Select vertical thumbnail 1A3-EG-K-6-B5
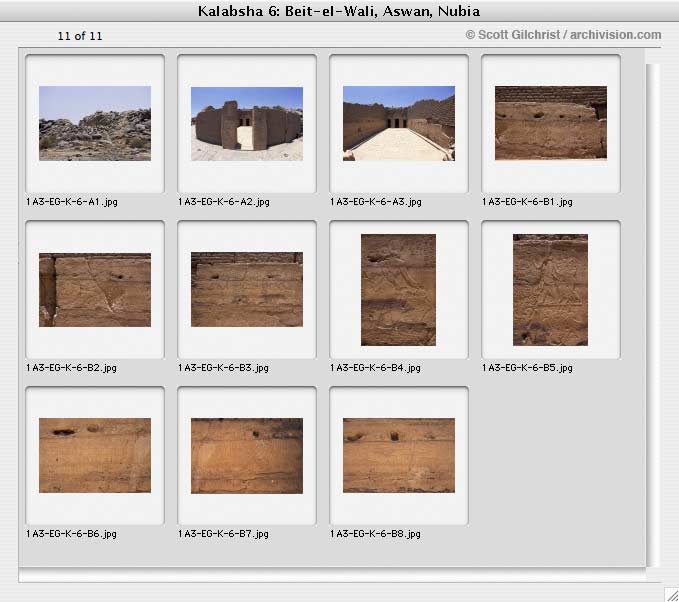Viewport: 679px width, 602px height. pos(550,290)
